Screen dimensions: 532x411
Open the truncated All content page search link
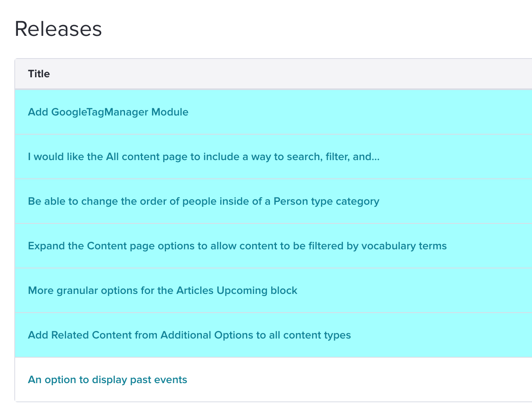(x=203, y=157)
